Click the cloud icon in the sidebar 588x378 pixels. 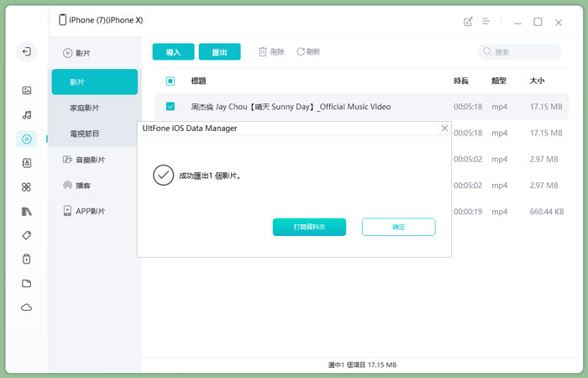tap(27, 307)
